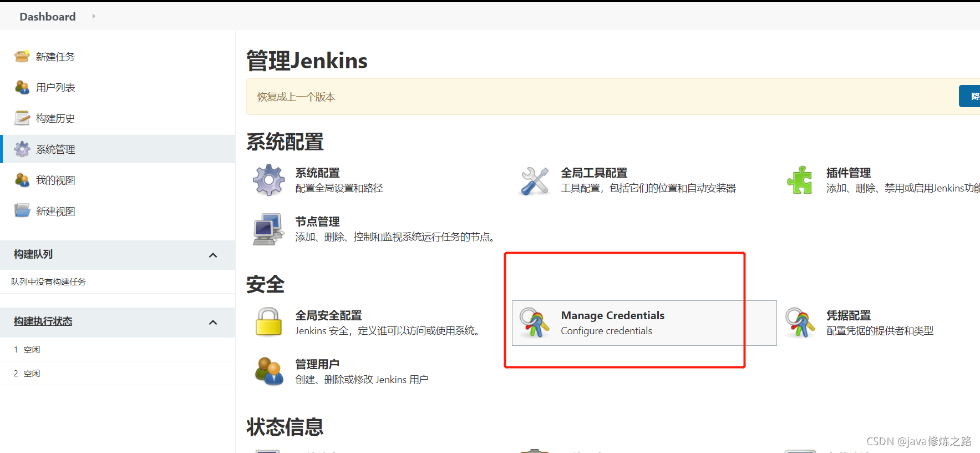Collapse the 构建执行状态 panel chevron
The image size is (980, 453).
pyautogui.click(x=213, y=323)
